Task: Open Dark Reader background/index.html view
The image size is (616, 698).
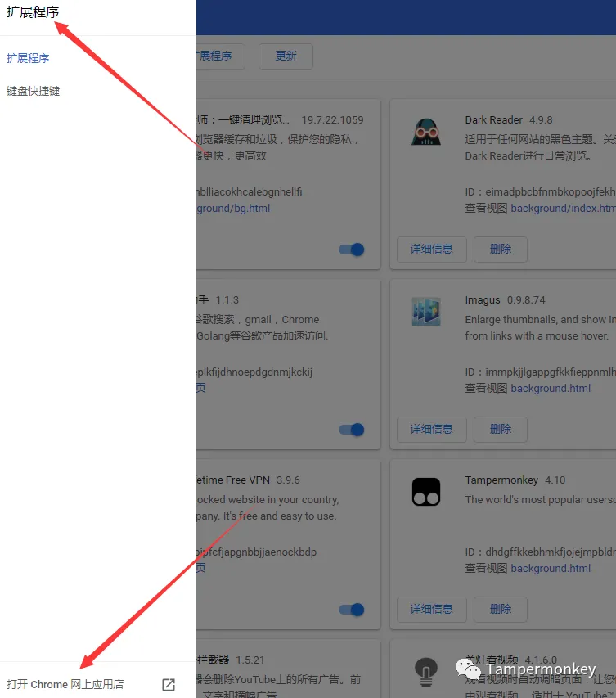Action: (x=563, y=209)
